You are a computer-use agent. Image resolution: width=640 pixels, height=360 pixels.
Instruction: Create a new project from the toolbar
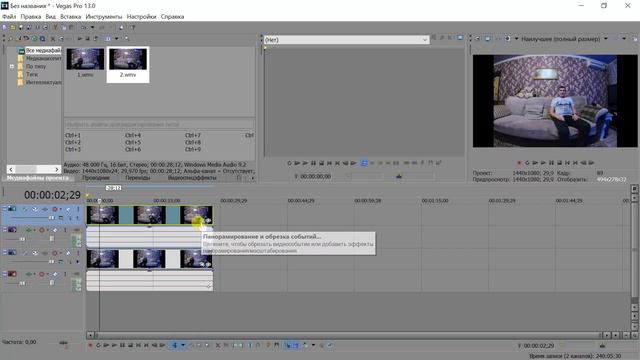[x=4, y=27]
